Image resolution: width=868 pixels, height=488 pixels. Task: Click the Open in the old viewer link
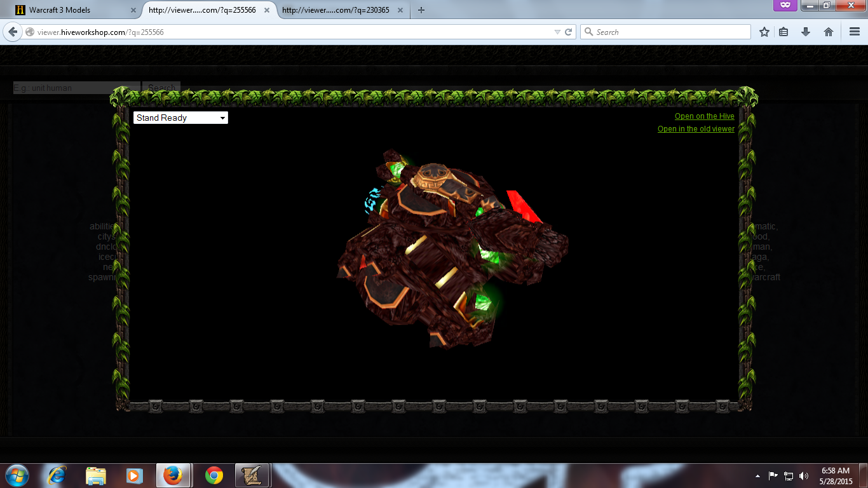pyautogui.click(x=696, y=129)
